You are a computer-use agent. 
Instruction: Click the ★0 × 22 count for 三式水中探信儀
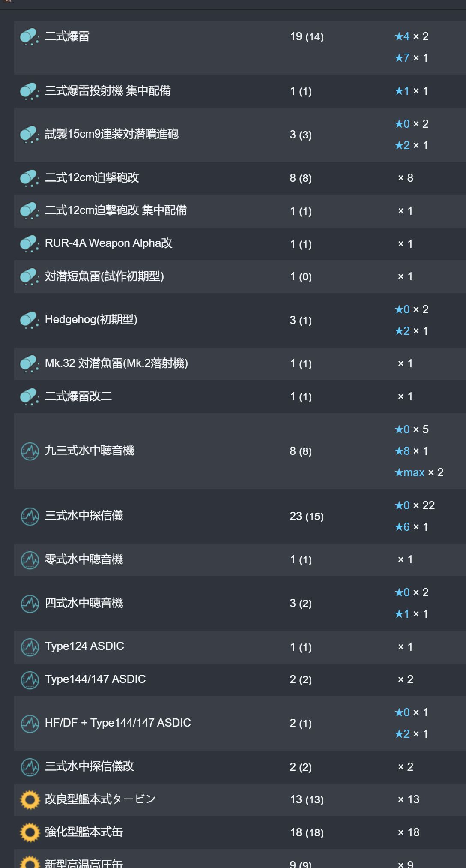[x=415, y=505]
